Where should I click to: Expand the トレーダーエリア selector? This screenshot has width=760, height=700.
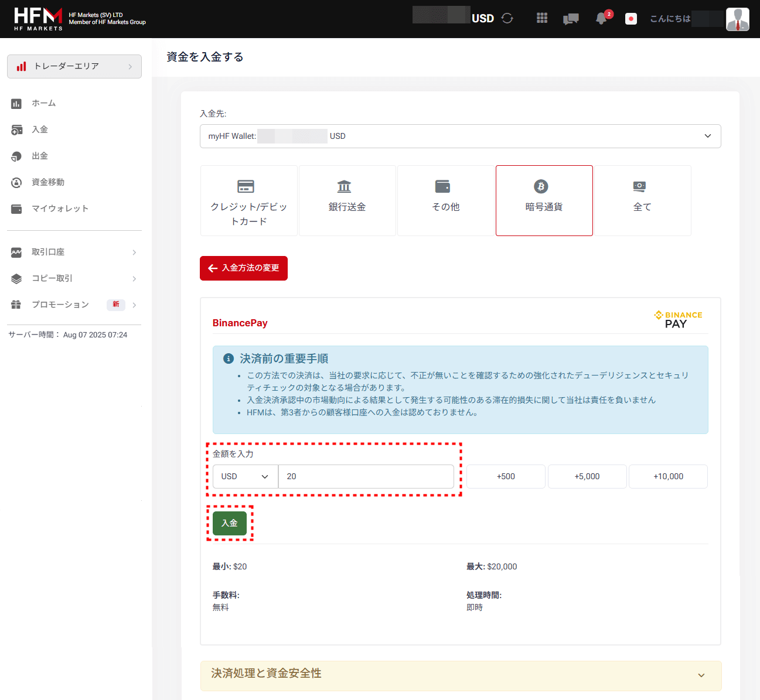74,66
